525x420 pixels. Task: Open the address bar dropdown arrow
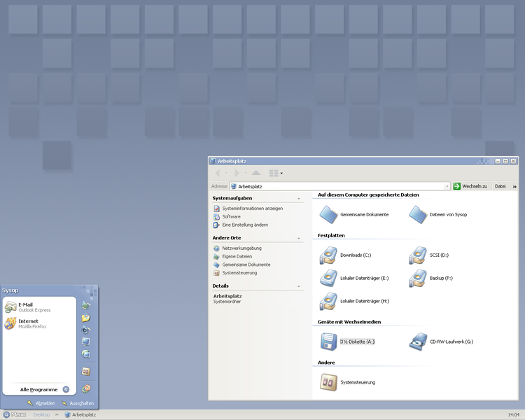(447, 187)
